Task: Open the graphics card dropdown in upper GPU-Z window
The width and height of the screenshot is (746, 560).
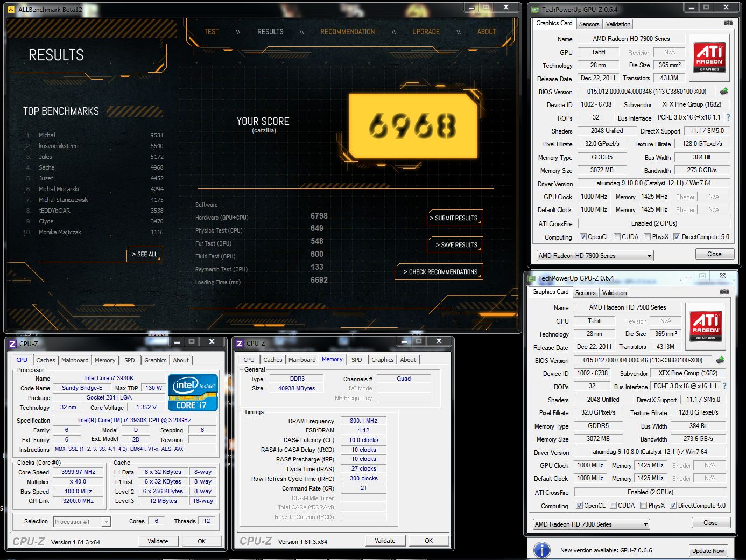Action: [595, 255]
